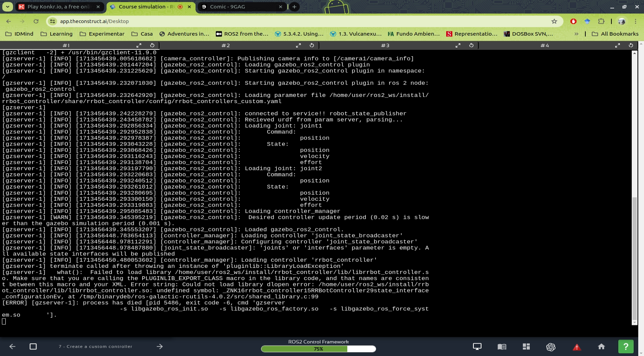This screenshot has width=644, height=356.
Task: Open the 'ROS2 from the...' bookmark
Action: [x=242, y=34]
